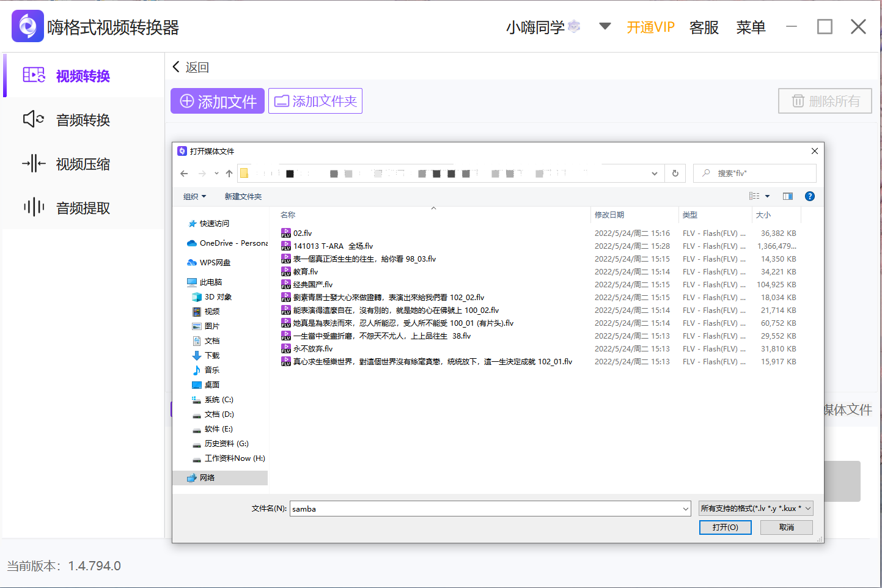
Task: Go back in the file dialog
Action: click(x=184, y=174)
